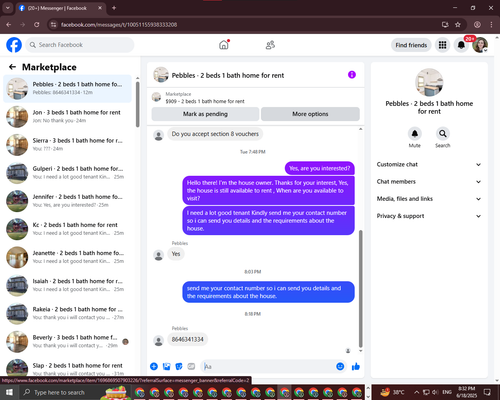This screenshot has width=500, height=400.
Task: Expand Customize chat section
Action: (429, 164)
